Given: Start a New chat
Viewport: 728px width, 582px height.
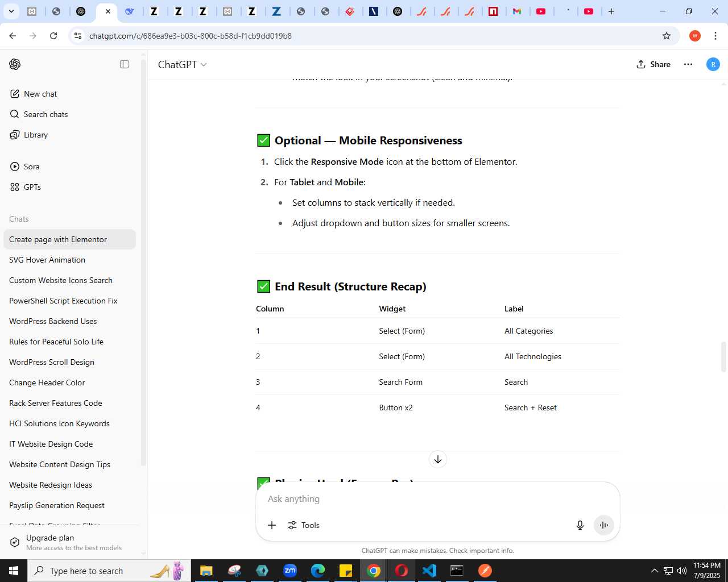Looking at the screenshot, I should (40, 94).
